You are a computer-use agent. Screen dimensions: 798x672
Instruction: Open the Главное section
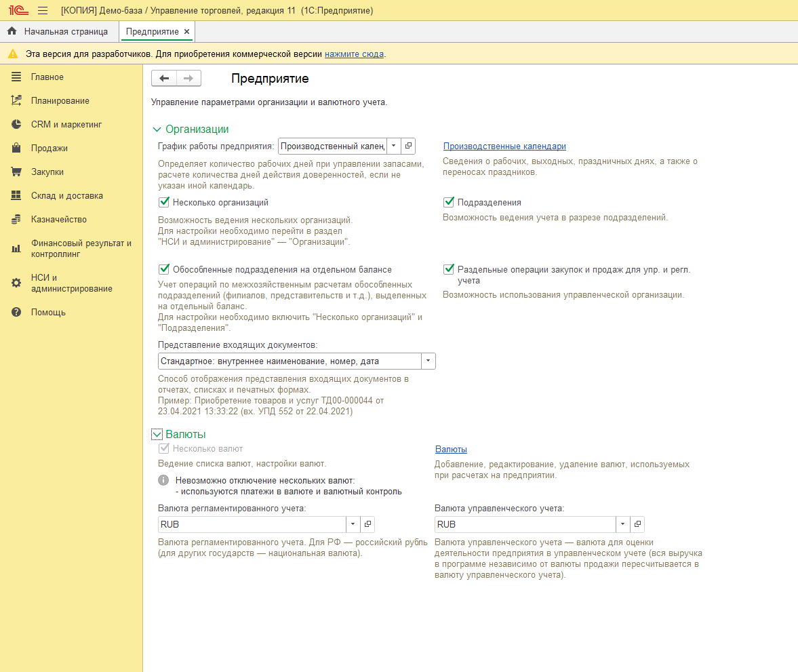(47, 77)
